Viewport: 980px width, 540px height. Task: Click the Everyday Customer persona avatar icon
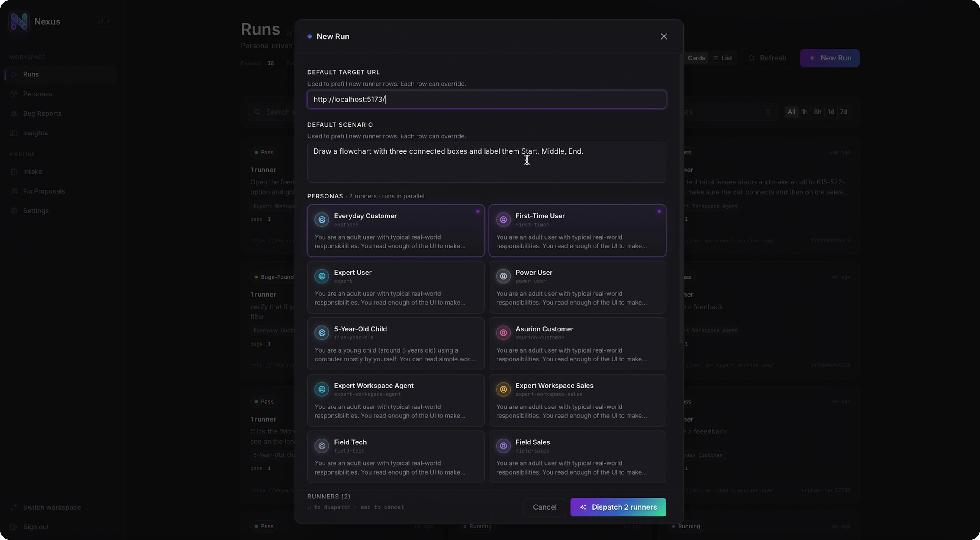click(322, 220)
